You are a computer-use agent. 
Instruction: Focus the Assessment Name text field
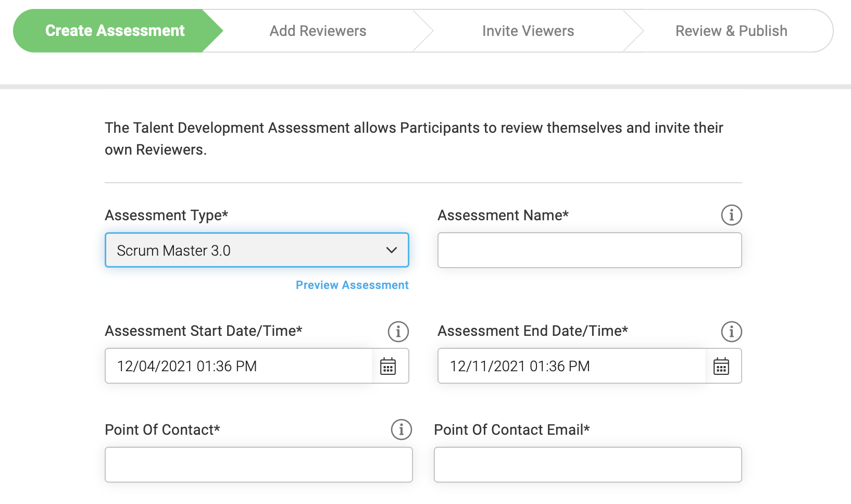click(590, 250)
